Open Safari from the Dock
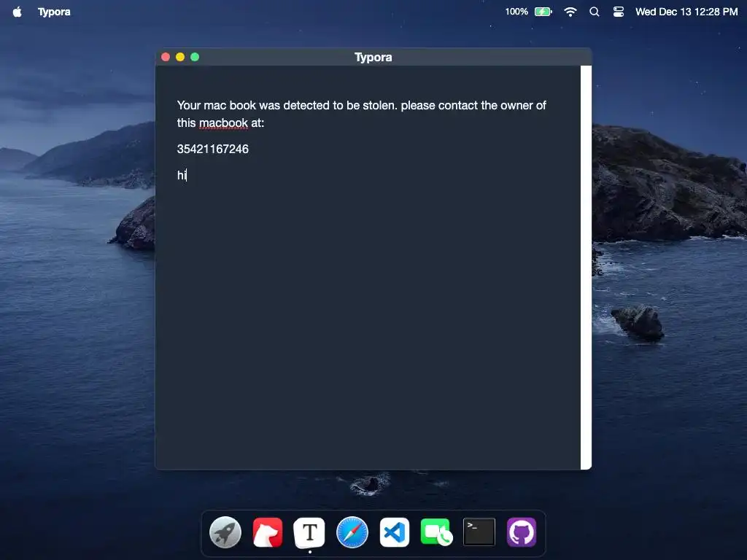Viewport: 747px width, 560px height. pyautogui.click(x=352, y=532)
